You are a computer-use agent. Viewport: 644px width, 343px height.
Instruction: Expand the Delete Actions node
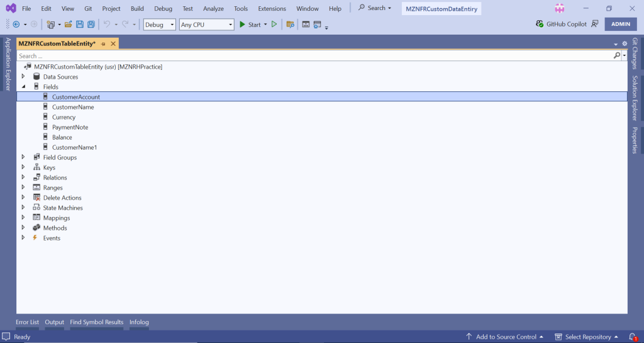click(x=23, y=197)
